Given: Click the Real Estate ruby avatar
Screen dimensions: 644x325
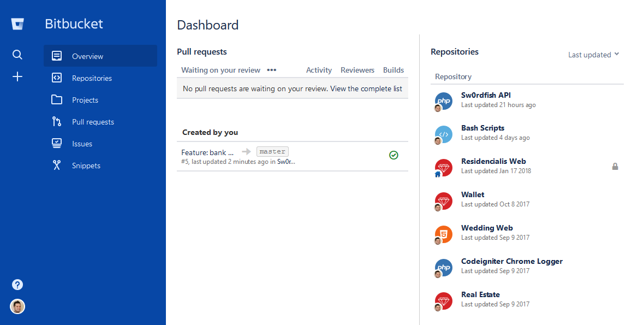Looking at the screenshot, I should (444, 301).
